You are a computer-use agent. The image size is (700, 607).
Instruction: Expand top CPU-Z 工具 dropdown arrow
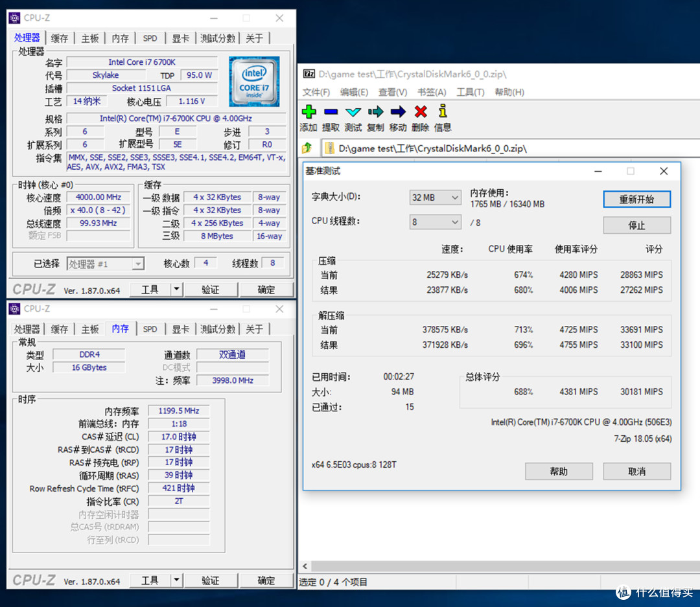tap(177, 289)
